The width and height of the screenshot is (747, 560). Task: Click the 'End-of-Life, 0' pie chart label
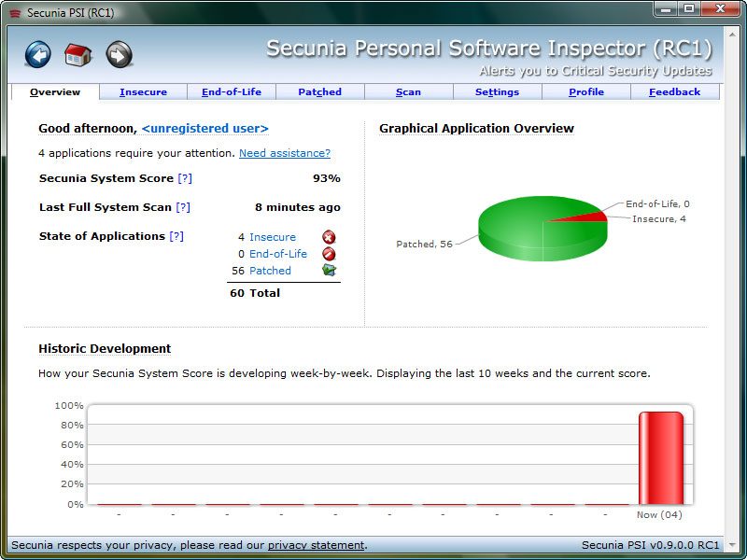(657, 203)
